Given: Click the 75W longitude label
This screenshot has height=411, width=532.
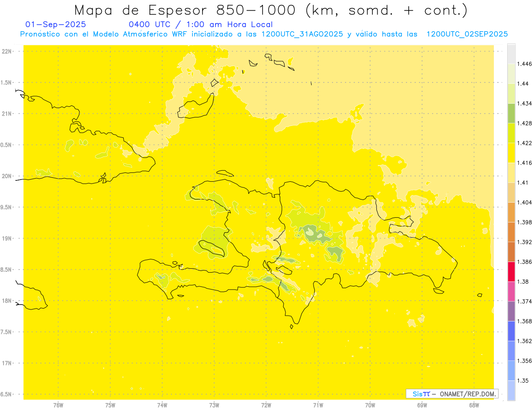Looking at the screenshot, I should (110, 405).
